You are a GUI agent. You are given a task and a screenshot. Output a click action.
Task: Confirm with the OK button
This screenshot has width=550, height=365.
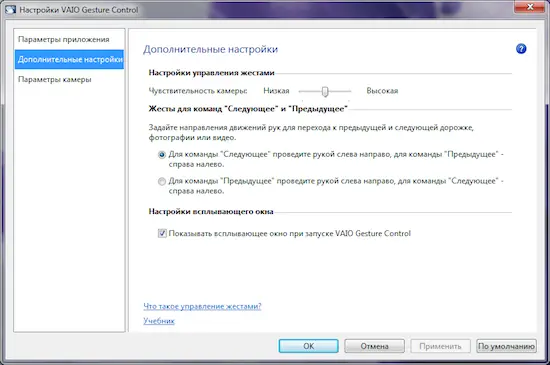(x=309, y=346)
